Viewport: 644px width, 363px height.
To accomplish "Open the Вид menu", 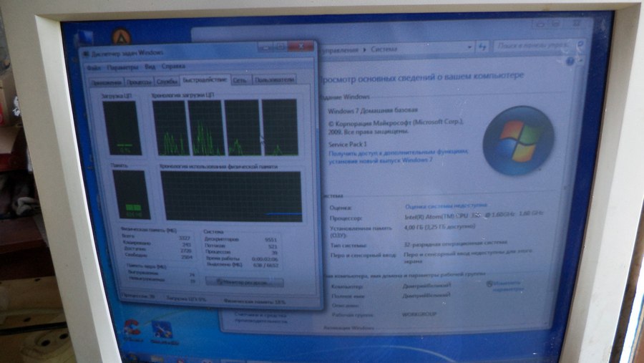I will (x=150, y=67).
